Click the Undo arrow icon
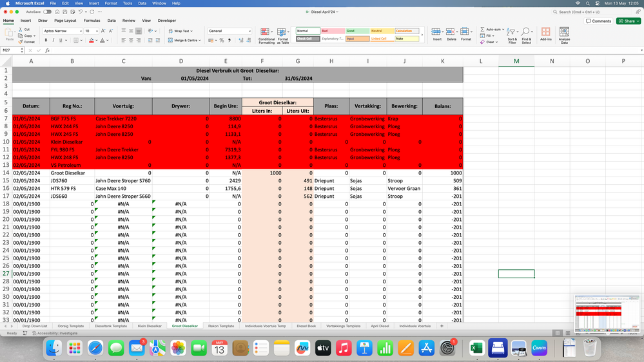The width and height of the screenshot is (644, 362). coord(81,12)
